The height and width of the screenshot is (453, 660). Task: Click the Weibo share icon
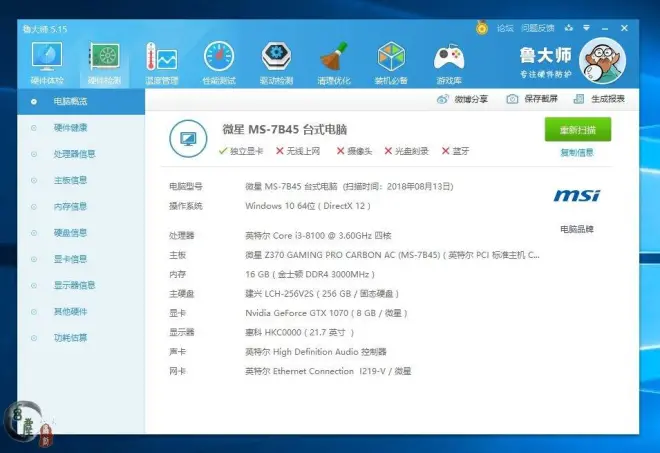442,99
